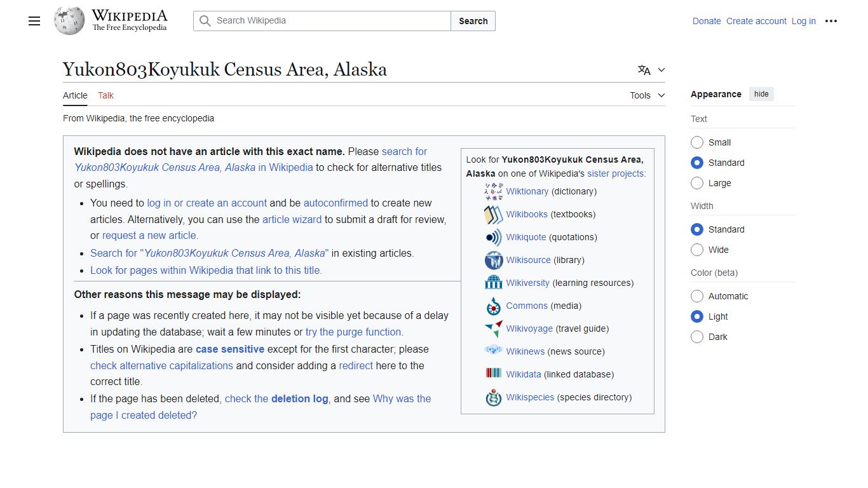Select Light color mode

pyautogui.click(x=697, y=316)
